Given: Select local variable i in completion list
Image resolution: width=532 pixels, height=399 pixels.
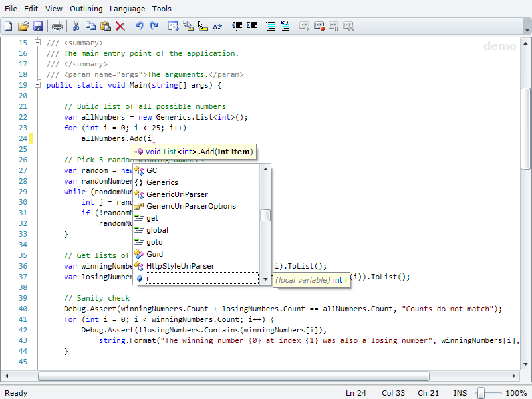Looking at the screenshot, I should click(196, 278).
